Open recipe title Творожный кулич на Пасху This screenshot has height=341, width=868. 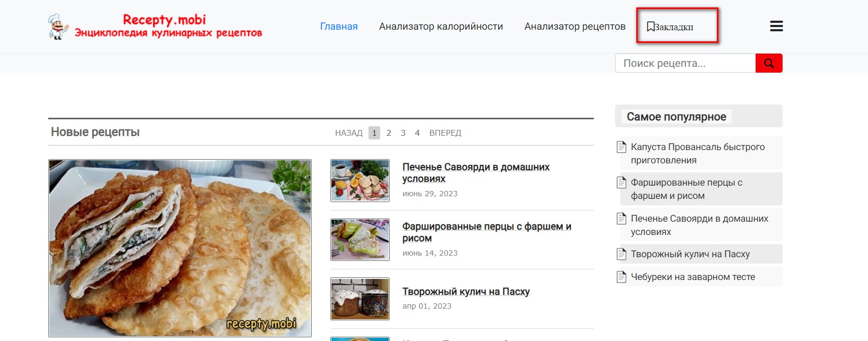[466, 292]
